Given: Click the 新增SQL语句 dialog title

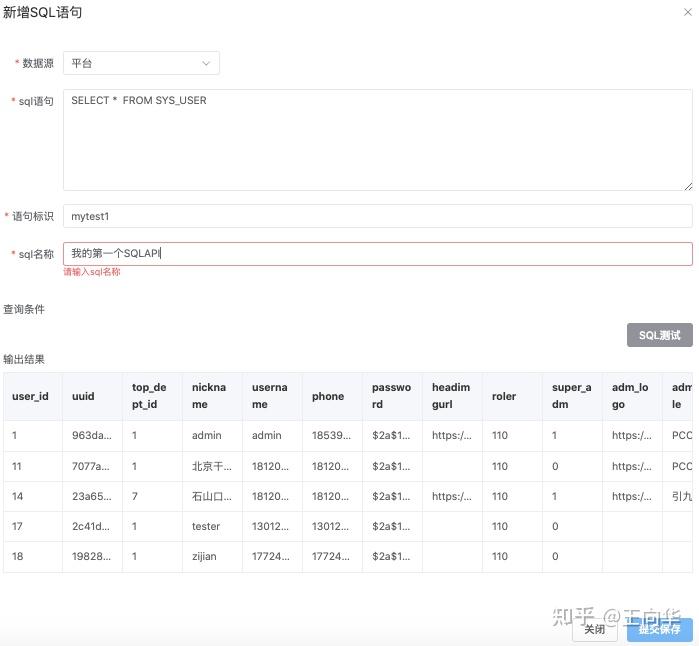Looking at the screenshot, I should coord(43,12).
